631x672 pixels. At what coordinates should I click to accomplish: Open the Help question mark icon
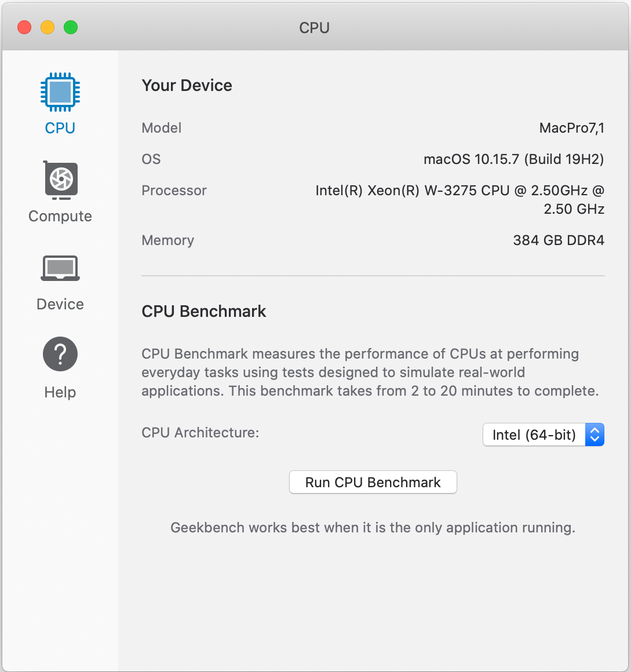pos(60,354)
